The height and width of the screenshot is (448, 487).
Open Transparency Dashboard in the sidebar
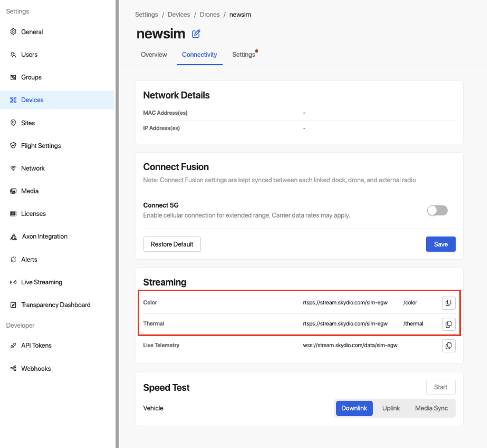tap(57, 305)
